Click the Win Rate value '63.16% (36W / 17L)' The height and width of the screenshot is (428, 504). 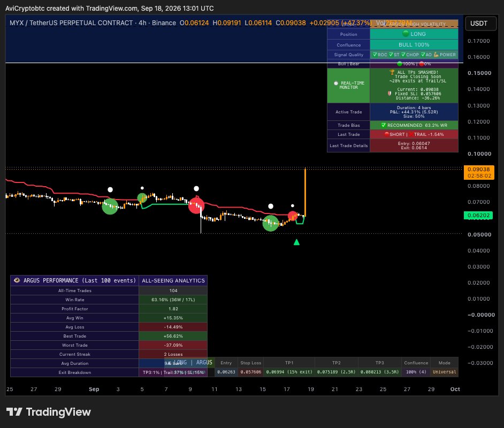pyautogui.click(x=173, y=300)
